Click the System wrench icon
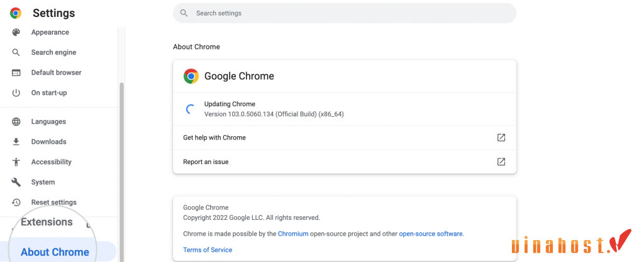Screen dimensions: 644x262 [16, 182]
